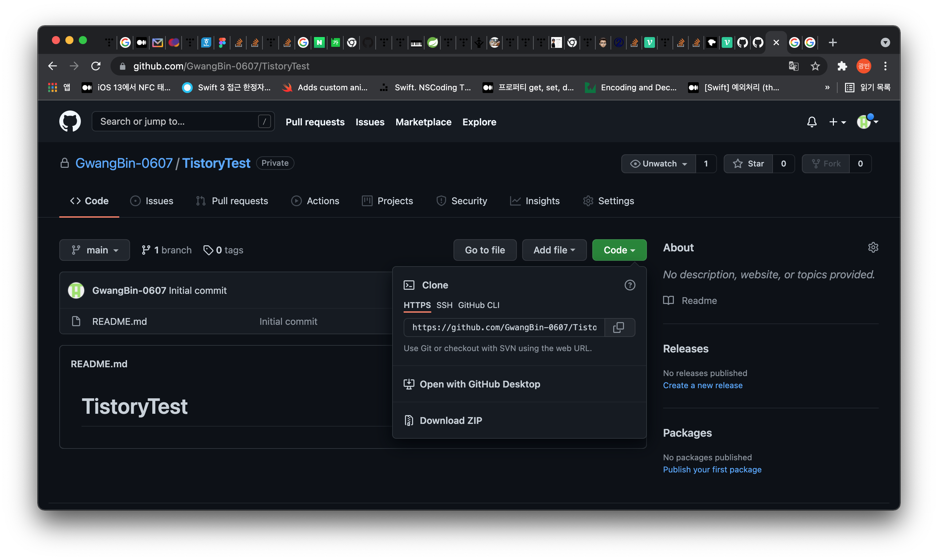Click Create a new release link
Viewport: 938px width, 560px height.
pyautogui.click(x=702, y=385)
